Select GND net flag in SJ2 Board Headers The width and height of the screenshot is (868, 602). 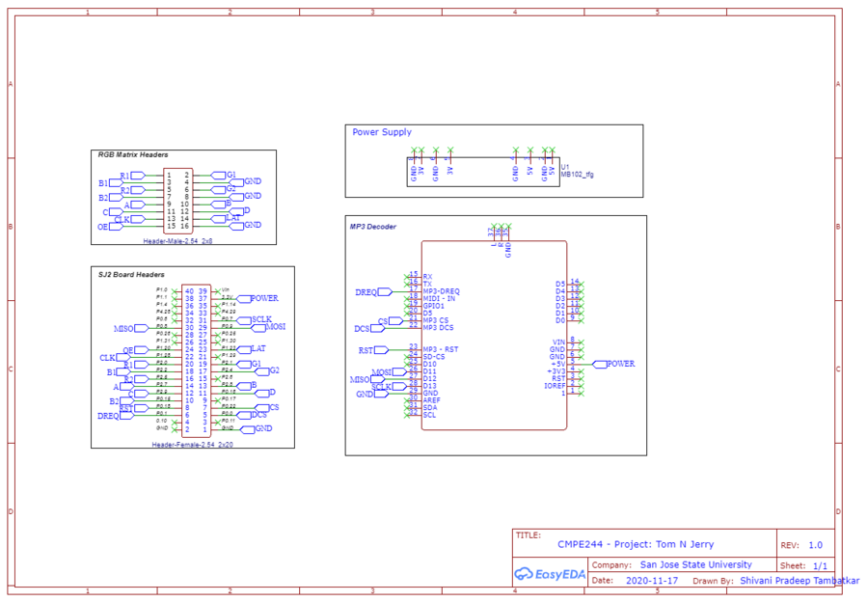tap(256, 429)
